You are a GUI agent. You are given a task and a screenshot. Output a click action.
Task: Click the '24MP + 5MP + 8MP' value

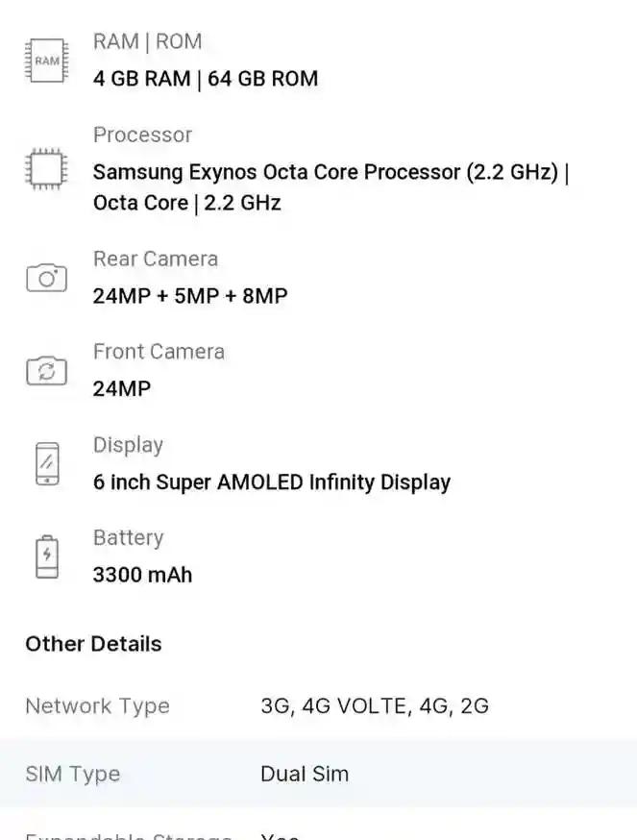[190, 296]
